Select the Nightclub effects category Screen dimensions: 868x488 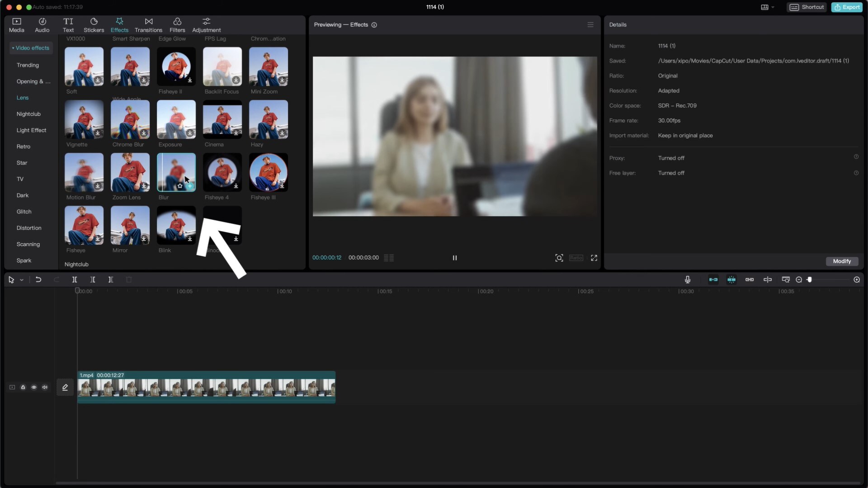(x=28, y=114)
